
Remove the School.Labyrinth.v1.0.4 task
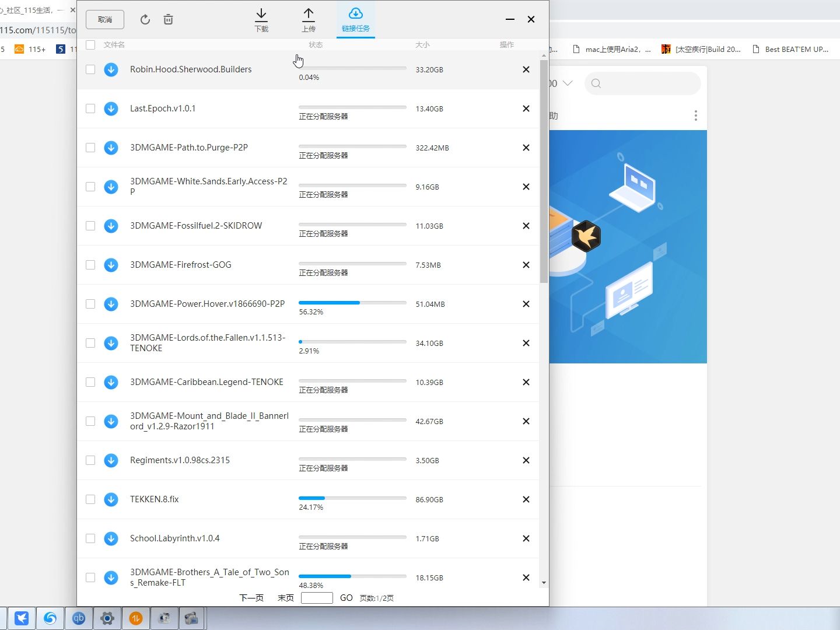(x=526, y=538)
